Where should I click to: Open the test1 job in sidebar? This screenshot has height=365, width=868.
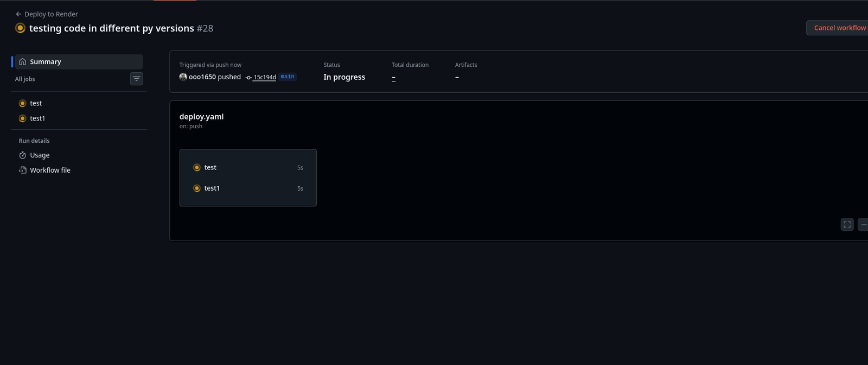(x=37, y=118)
